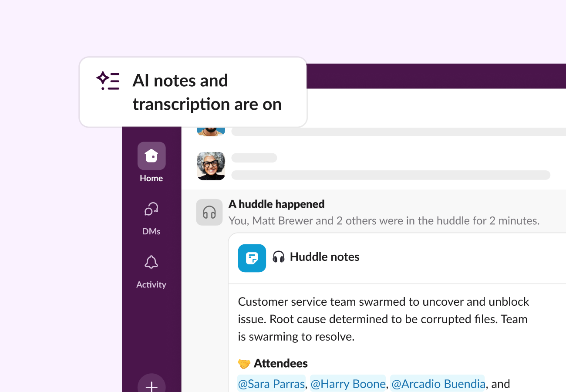Open @Harry Boone mention
Screen dimensions: 566x392
tap(347, 384)
